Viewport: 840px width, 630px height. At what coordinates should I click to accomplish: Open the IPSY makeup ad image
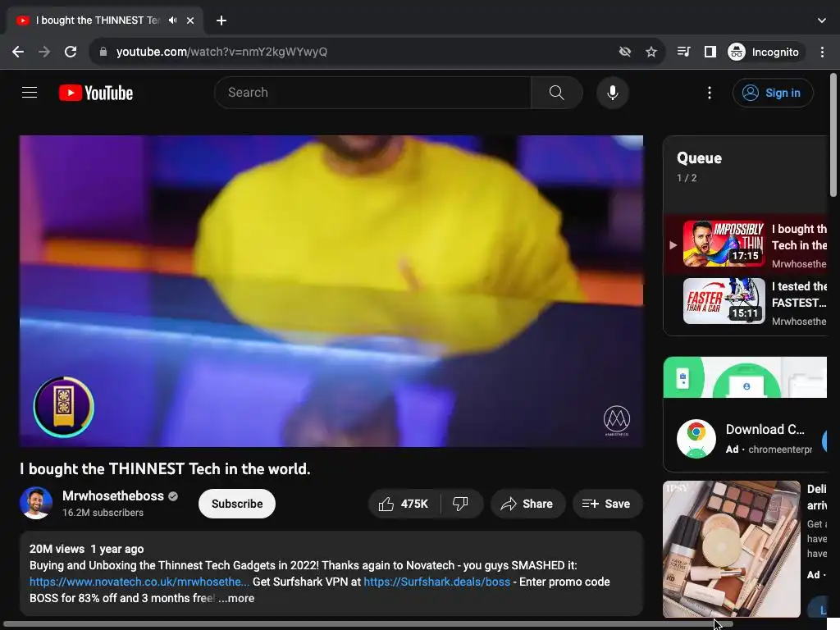731,549
